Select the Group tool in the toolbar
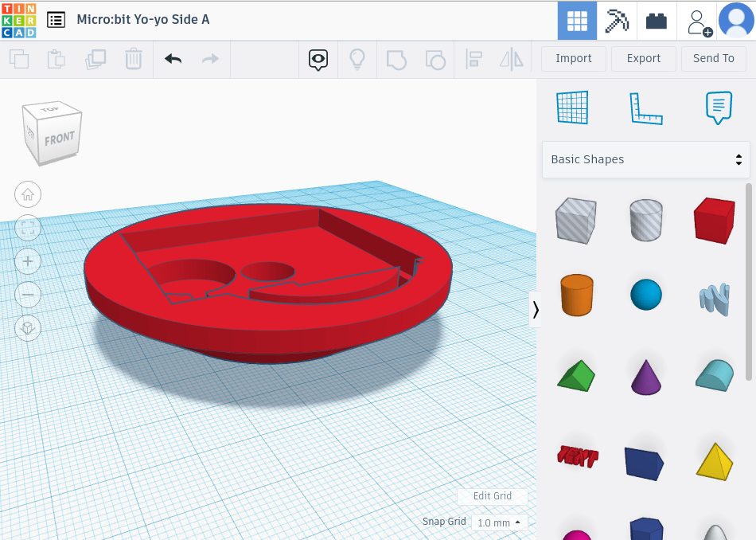Viewport: 756px width, 540px height. (x=396, y=59)
